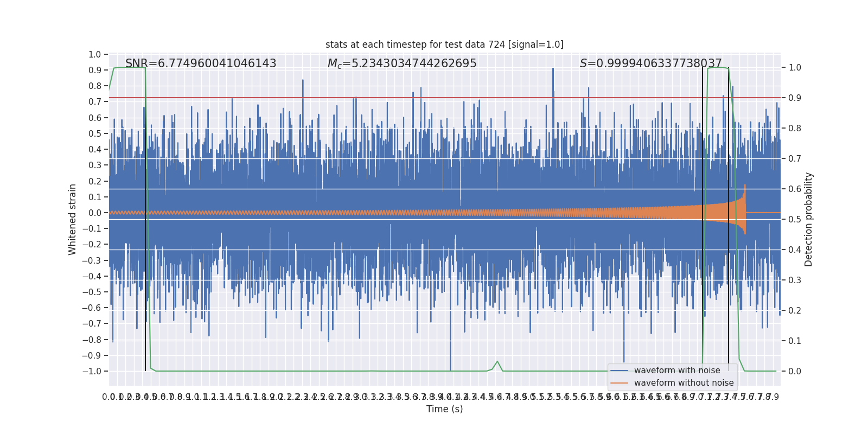Screen dimensions: 868x434
Task: Click the −0.6 Whitened strain tick label
Action: [92, 308]
